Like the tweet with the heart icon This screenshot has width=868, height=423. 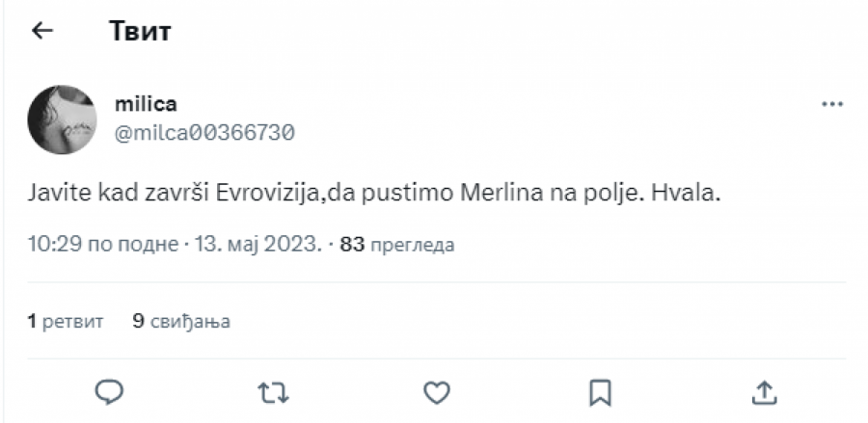click(437, 390)
